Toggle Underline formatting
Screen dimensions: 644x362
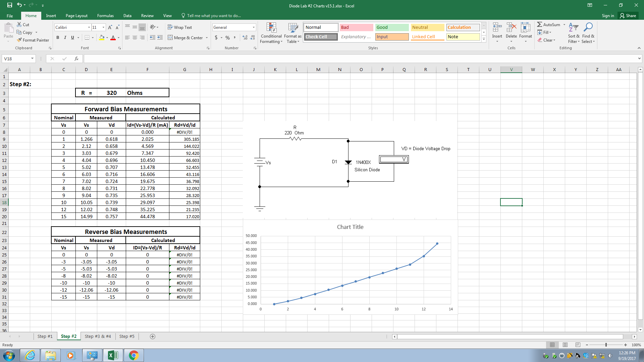click(72, 38)
